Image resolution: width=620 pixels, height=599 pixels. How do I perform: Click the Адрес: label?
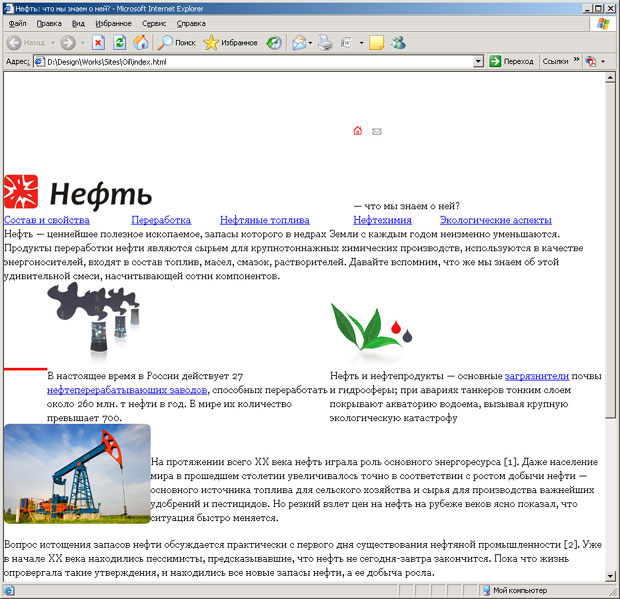18,62
